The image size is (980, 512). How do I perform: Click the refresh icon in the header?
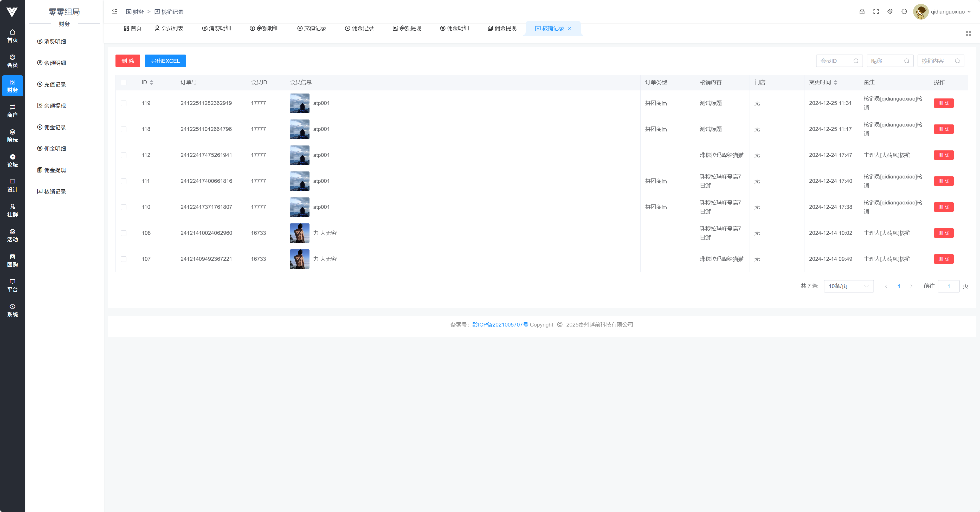pyautogui.click(x=904, y=12)
